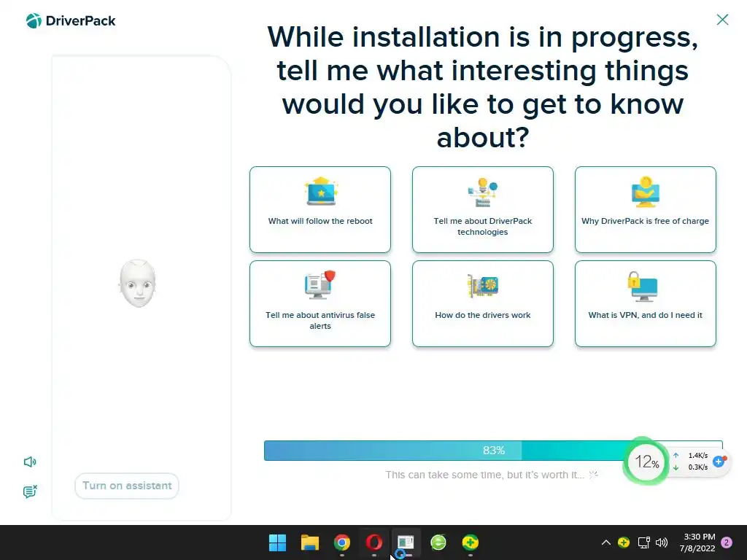Toggle the assistant subtitles chat icon
Viewport: 747px width, 560px height.
point(30,491)
